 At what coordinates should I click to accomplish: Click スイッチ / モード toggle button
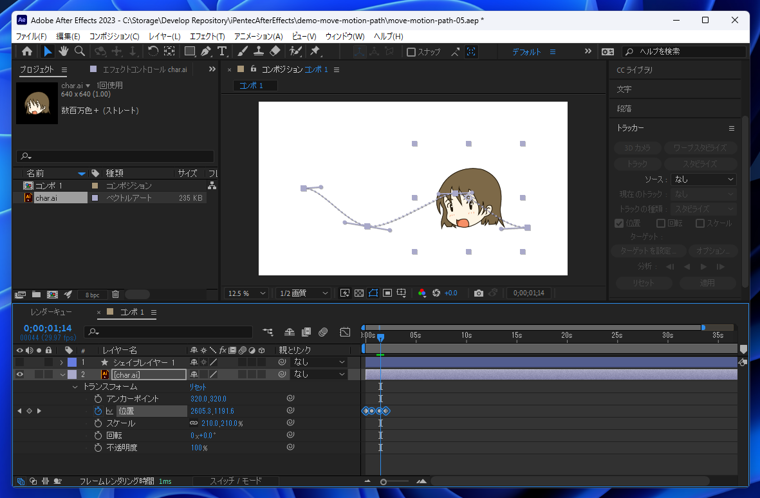tap(236, 481)
